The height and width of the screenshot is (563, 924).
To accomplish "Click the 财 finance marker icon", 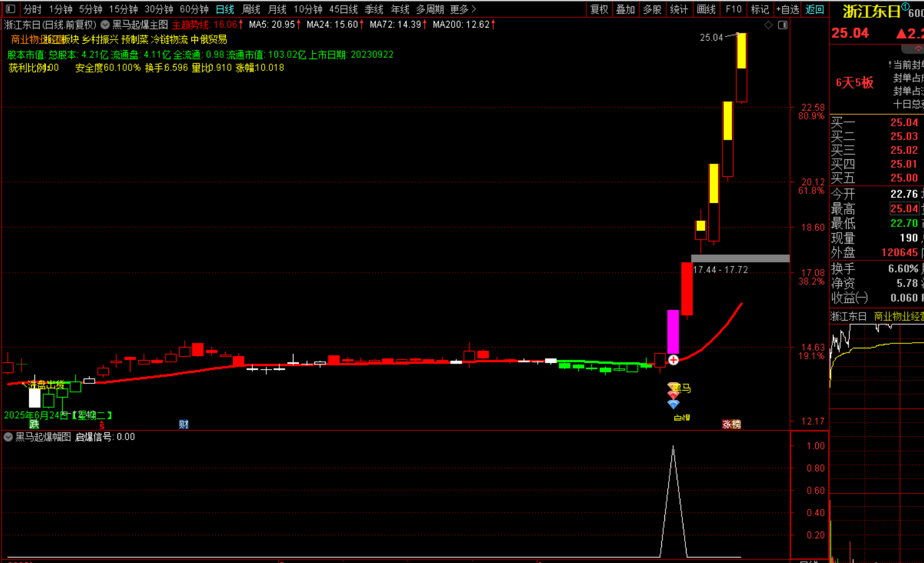I will click(x=183, y=424).
